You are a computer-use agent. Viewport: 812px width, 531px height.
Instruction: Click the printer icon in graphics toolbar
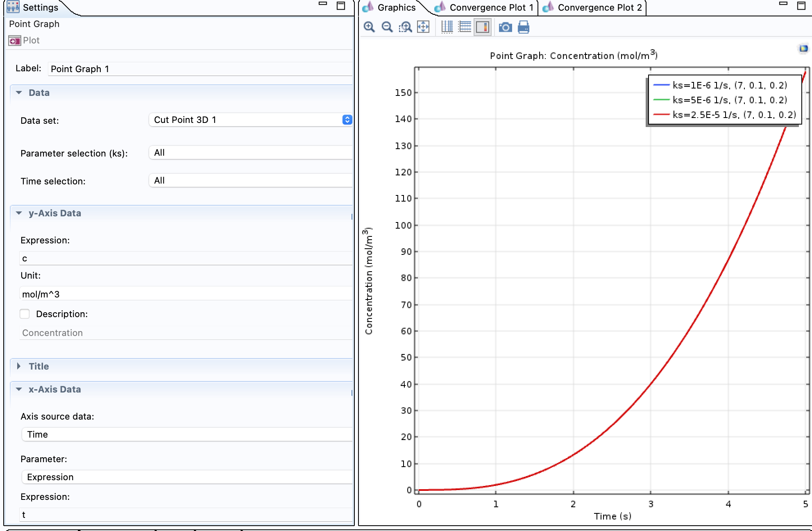[x=523, y=27]
